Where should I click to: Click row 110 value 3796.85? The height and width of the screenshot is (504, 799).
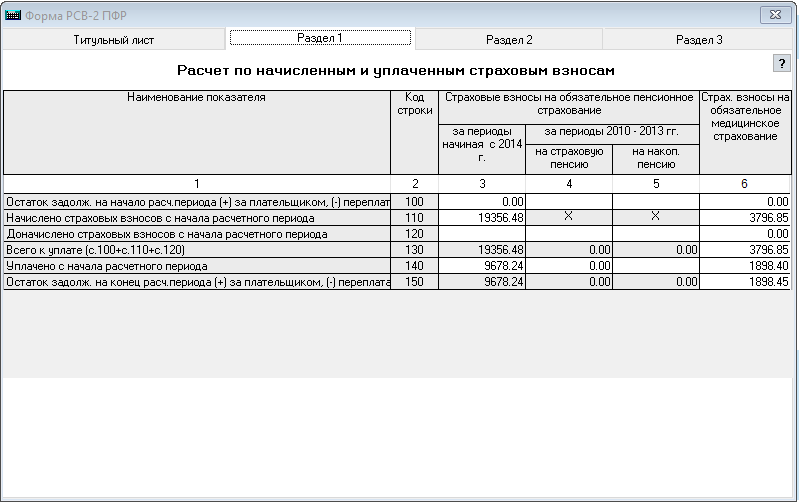(745, 218)
